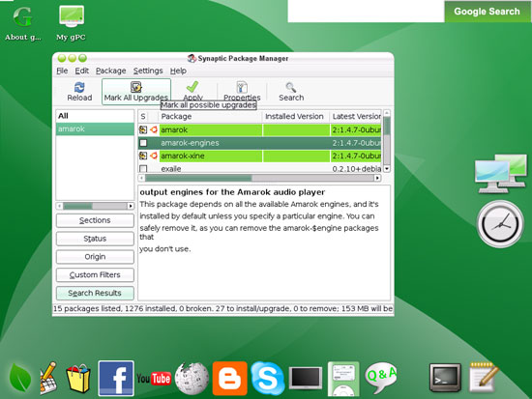Open the Package menu
This screenshot has height=399, width=532.
[x=111, y=71]
